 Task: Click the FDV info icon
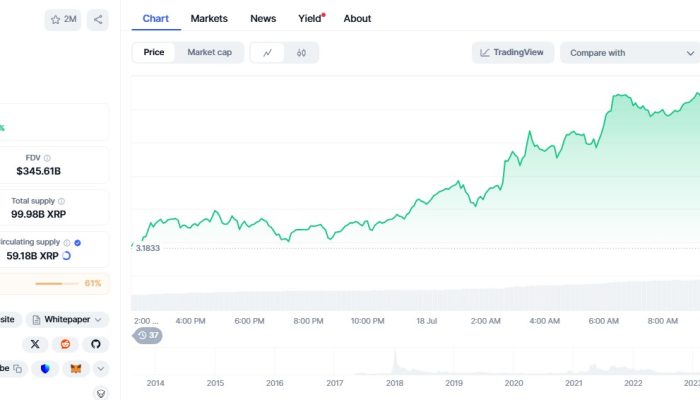pos(47,158)
